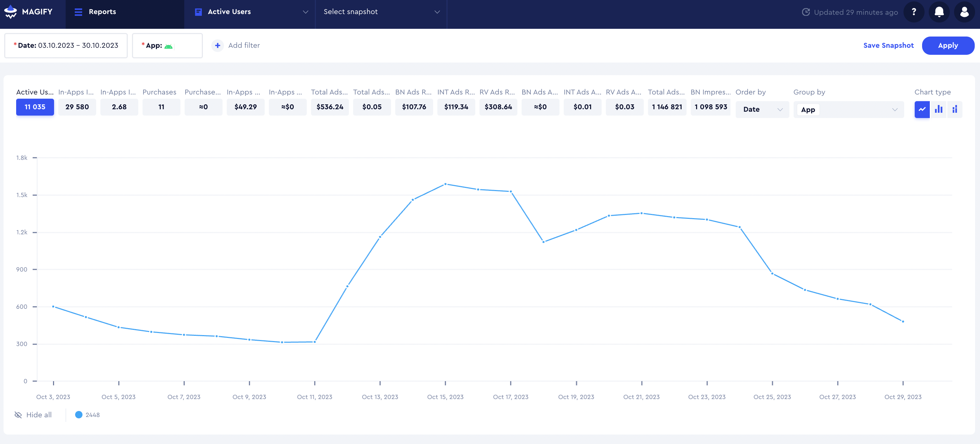Click the Save Snapshot link
980x444 pixels.
[888, 46]
